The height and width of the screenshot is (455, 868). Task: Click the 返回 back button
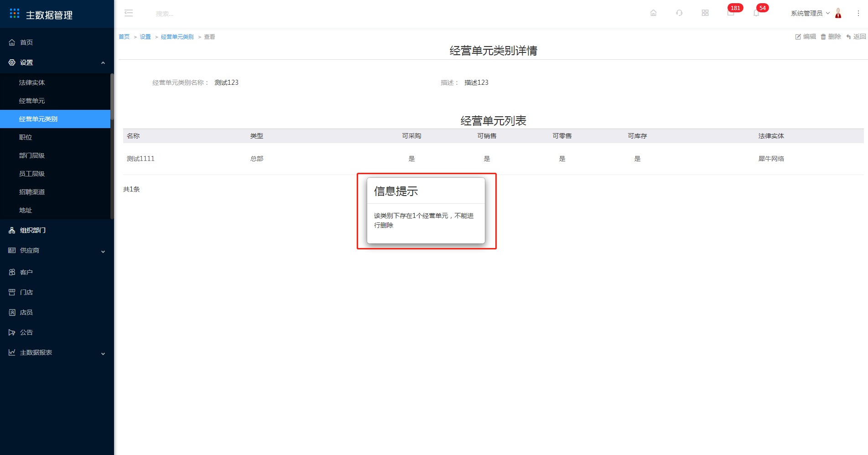click(856, 36)
